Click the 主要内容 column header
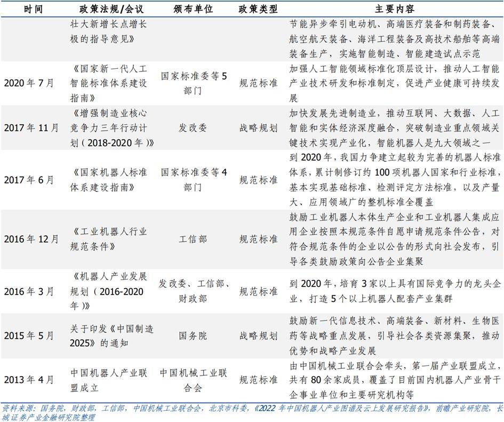 [394, 9]
